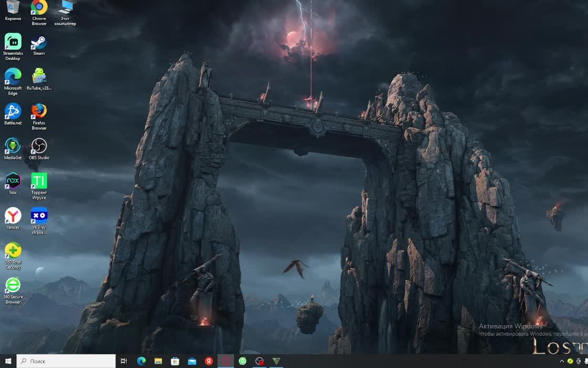Switch to OBS Studio on the taskbar
The image size is (588, 368).
(x=259, y=361)
